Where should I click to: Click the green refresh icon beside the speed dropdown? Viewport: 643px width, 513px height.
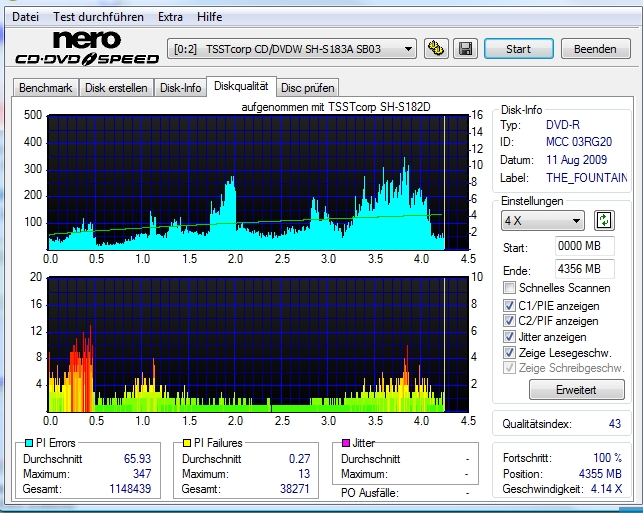(604, 220)
